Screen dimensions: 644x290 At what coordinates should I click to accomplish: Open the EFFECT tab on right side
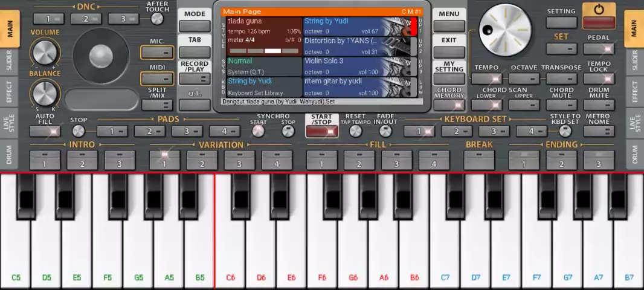[x=634, y=92]
